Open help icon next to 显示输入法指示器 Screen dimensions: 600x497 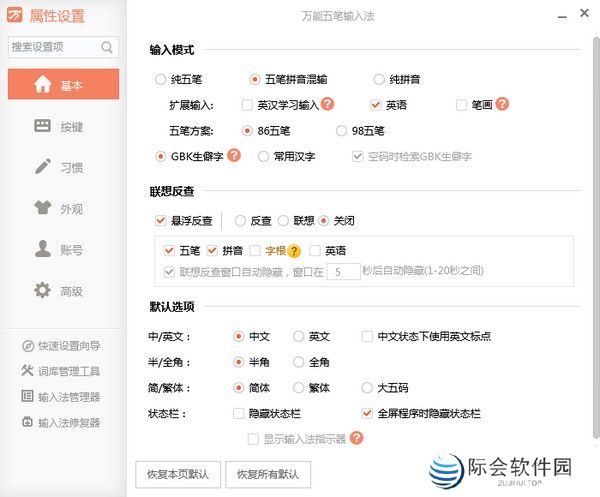(356, 438)
